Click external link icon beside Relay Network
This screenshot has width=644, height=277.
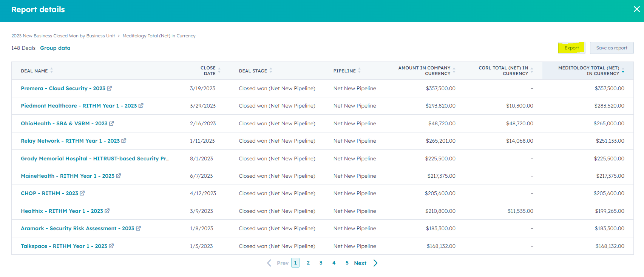tap(124, 141)
